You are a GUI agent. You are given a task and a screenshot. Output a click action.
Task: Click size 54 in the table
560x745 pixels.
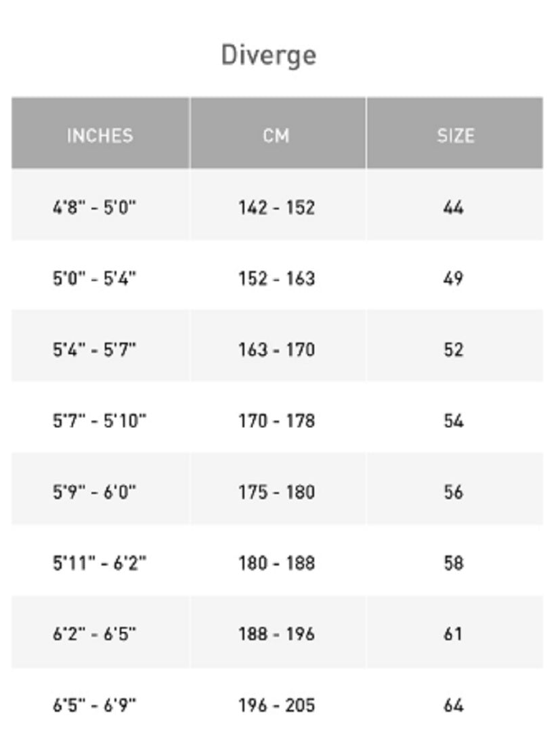[x=453, y=421]
